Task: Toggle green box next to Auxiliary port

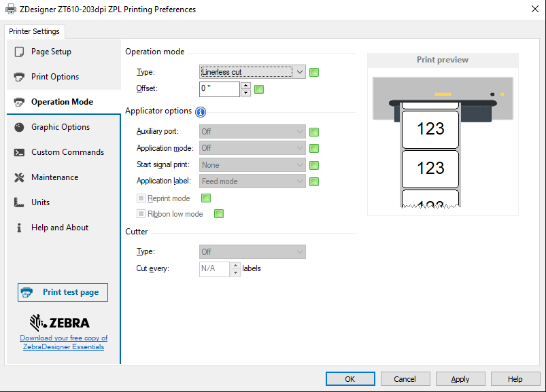Action: tap(314, 132)
